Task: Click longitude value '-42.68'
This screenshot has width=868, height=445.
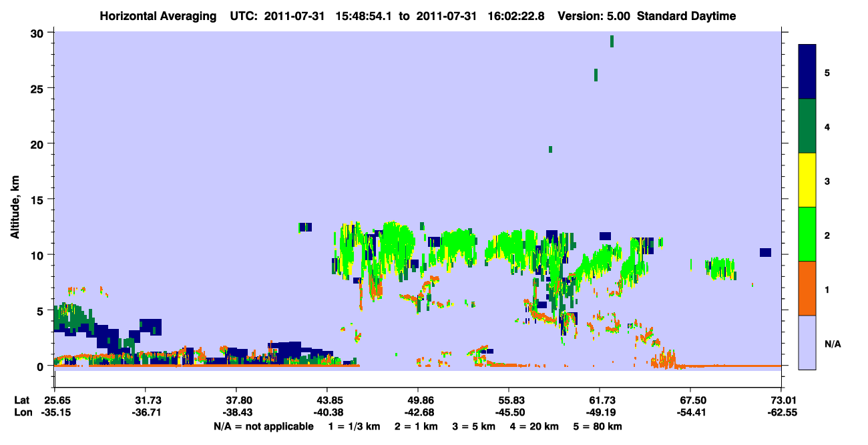Action: click(x=418, y=412)
